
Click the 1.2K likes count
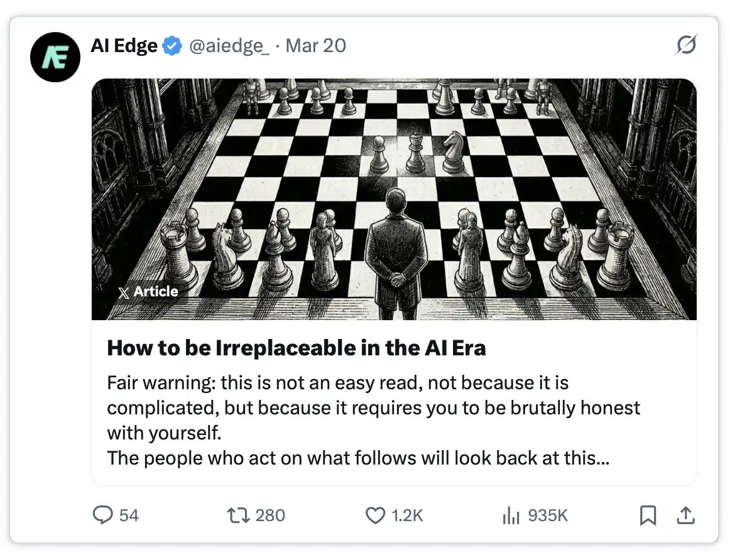click(407, 515)
